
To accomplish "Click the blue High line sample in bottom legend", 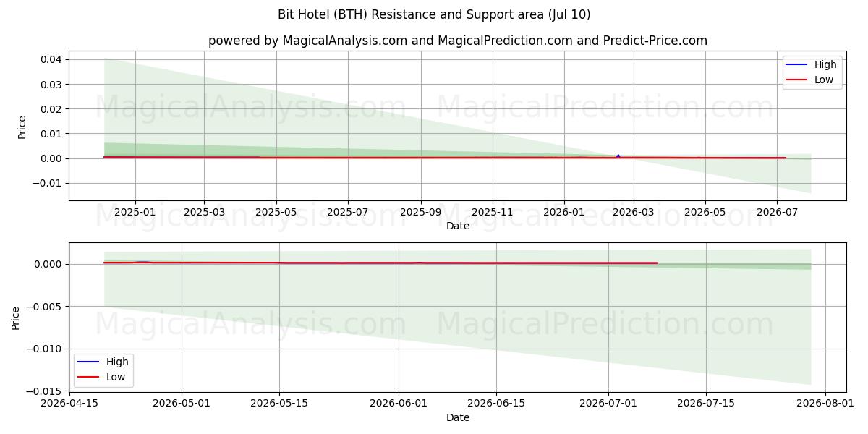I will click(89, 362).
